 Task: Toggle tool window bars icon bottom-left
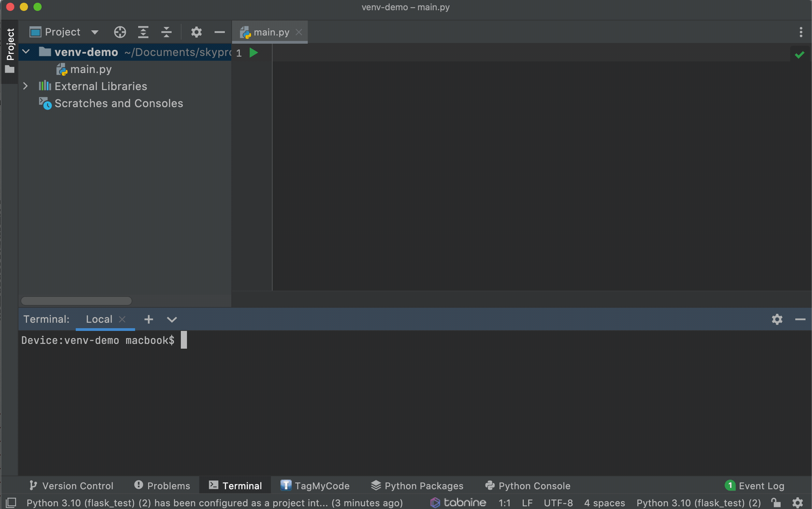11,503
